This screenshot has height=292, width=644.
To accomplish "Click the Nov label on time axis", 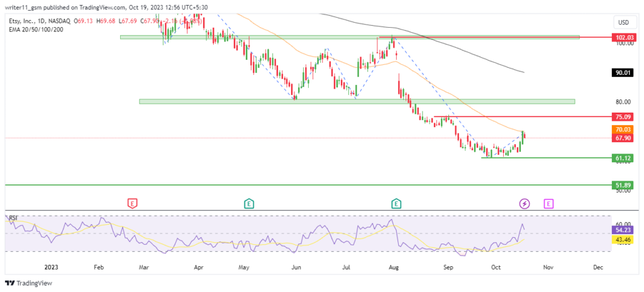I will [548, 267].
